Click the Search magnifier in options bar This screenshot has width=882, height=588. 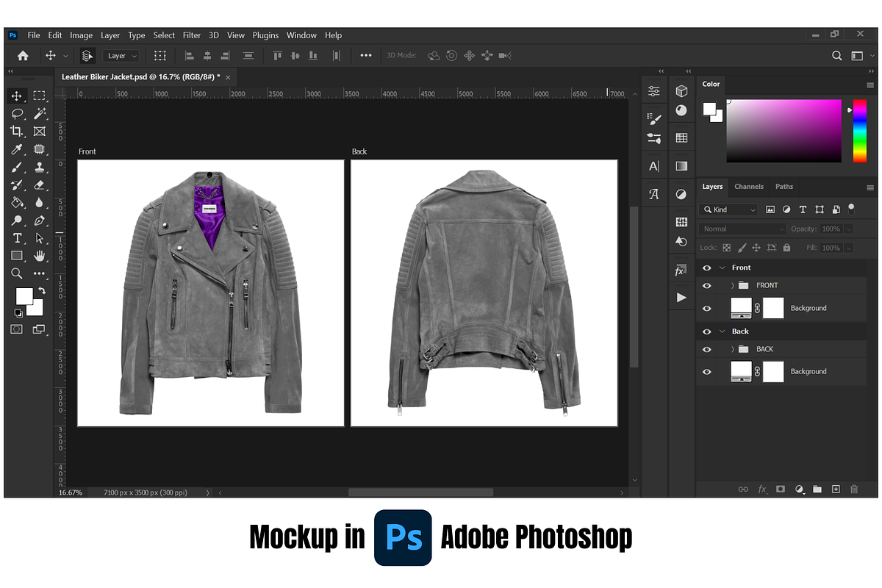pos(836,55)
